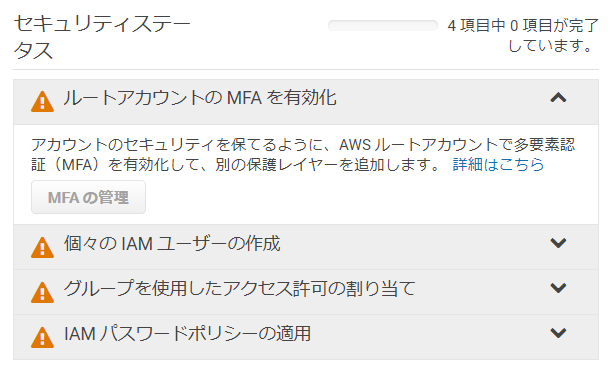Collapse the ルートアカウントの MFA section using the up chevron

click(x=558, y=97)
